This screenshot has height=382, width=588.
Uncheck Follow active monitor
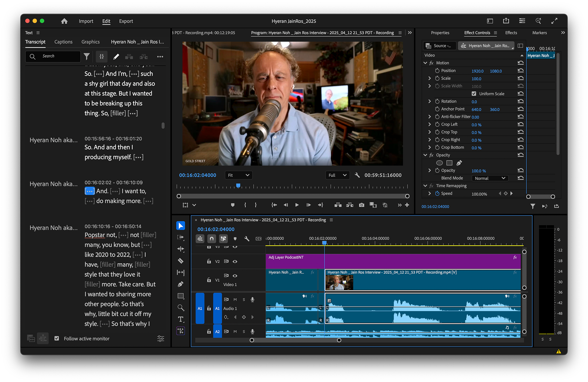tap(57, 339)
